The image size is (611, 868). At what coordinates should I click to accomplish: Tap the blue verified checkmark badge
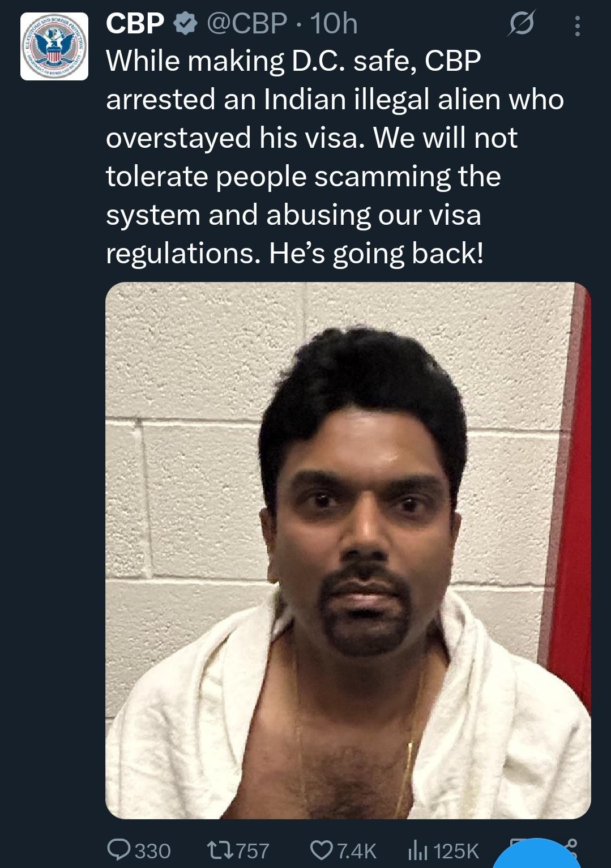(x=184, y=24)
